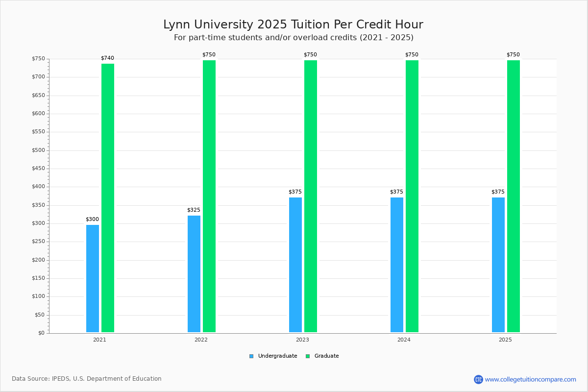The height and width of the screenshot is (392, 588).
Task: Click the $500 y-axis label
Action: coord(39,150)
